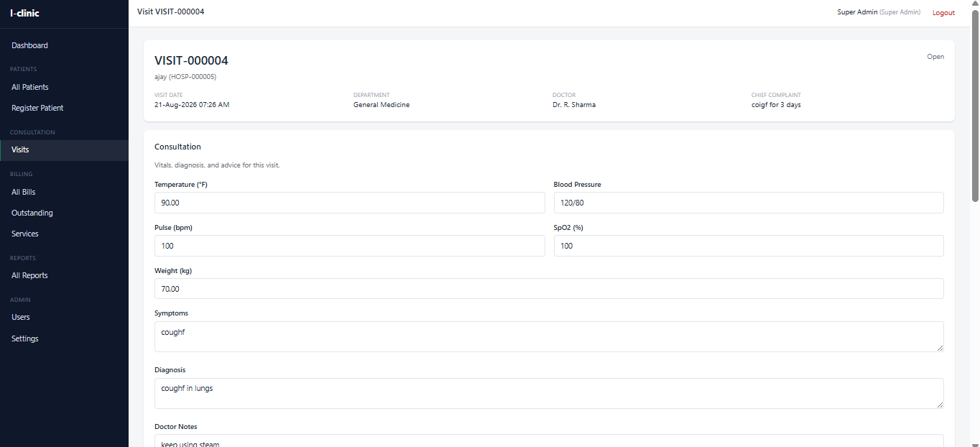The width and height of the screenshot is (980, 447).
Task: Click the Doctor Notes text area
Action: [x=549, y=441]
